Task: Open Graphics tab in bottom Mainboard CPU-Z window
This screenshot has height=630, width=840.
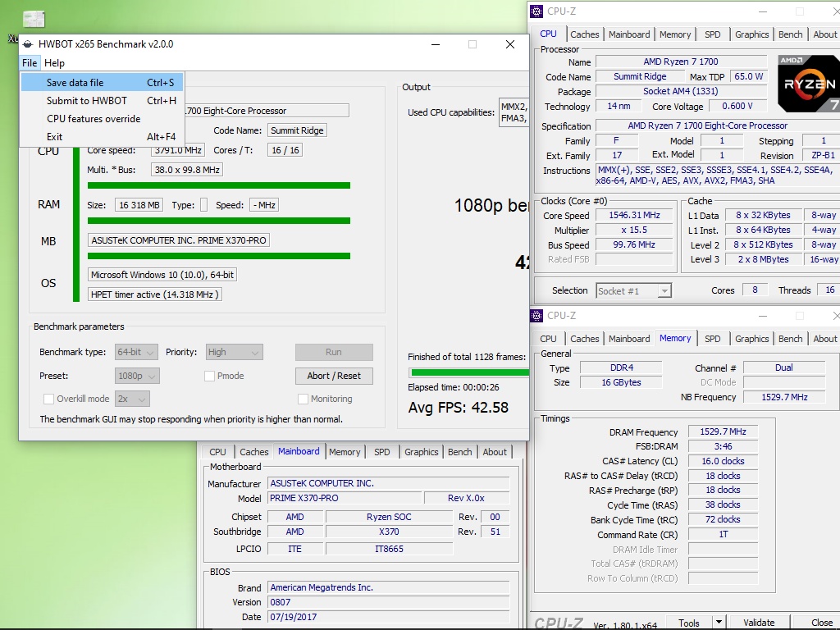Action: pos(421,452)
